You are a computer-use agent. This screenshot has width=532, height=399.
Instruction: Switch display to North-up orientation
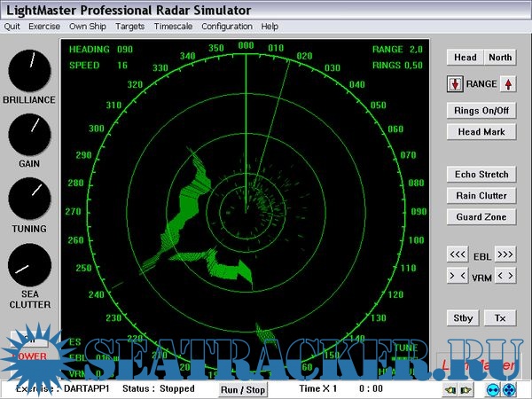click(500, 58)
